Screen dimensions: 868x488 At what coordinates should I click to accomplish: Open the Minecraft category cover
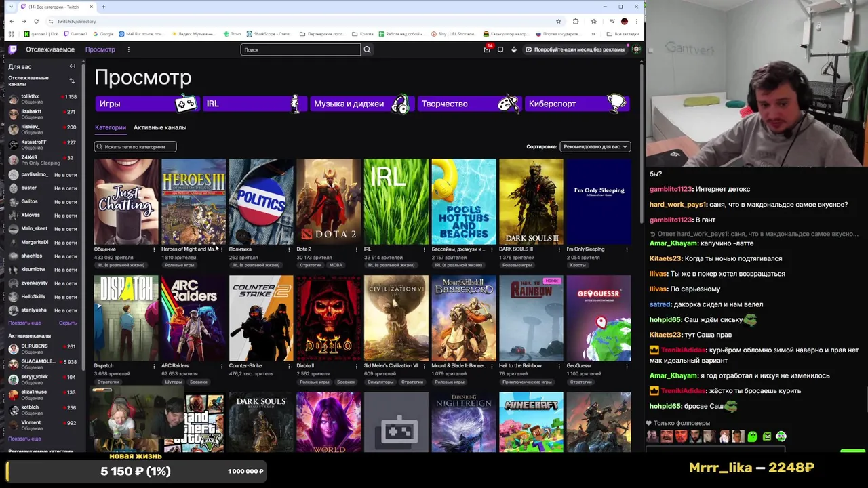(x=531, y=422)
